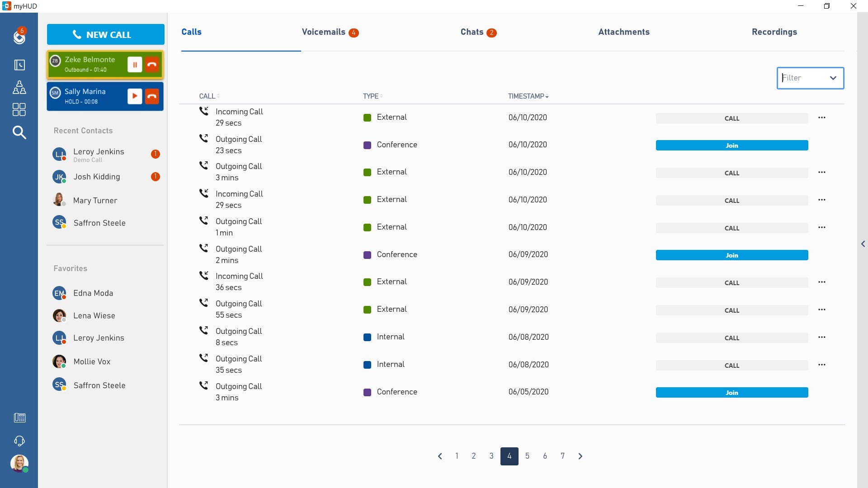Open more options for first Incoming Call

821,117
